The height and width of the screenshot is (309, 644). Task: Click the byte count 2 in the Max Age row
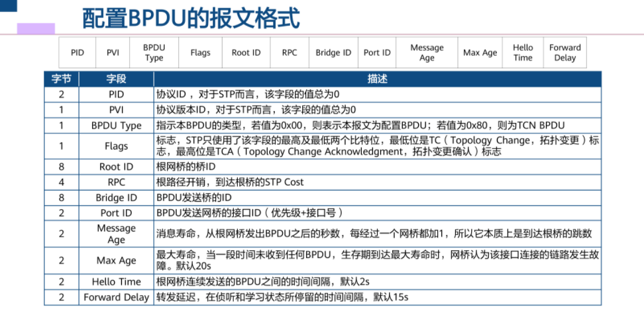62,261
